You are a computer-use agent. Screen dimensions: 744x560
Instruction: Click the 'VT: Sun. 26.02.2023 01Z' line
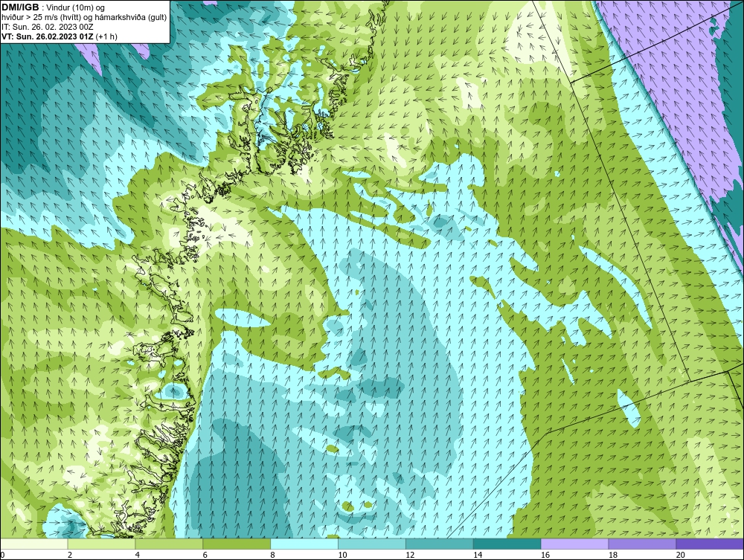48,36
